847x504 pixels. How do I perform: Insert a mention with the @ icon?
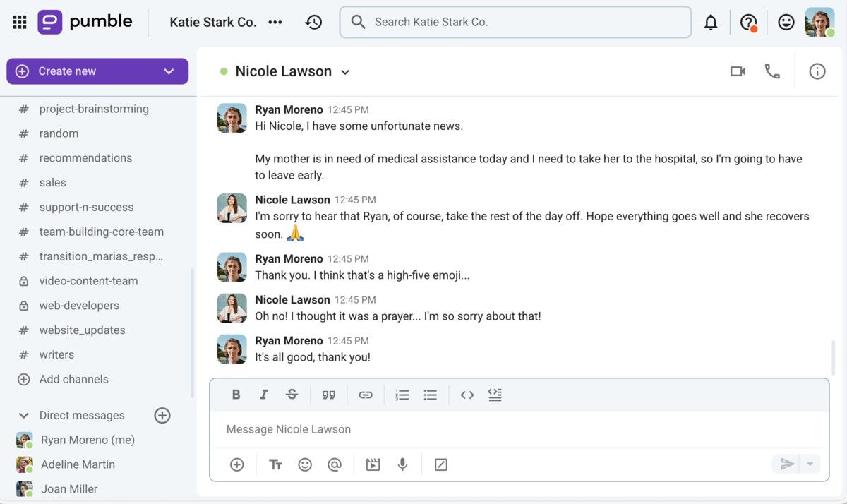pyautogui.click(x=335, y=464)
